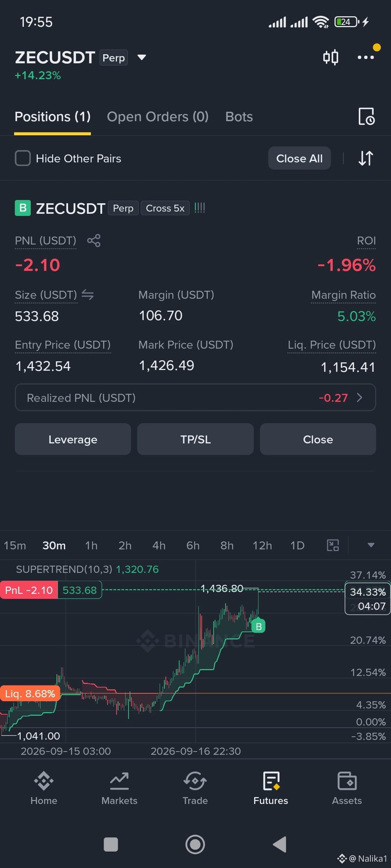Open chart layout icon beside 1D

coord(333,545)
